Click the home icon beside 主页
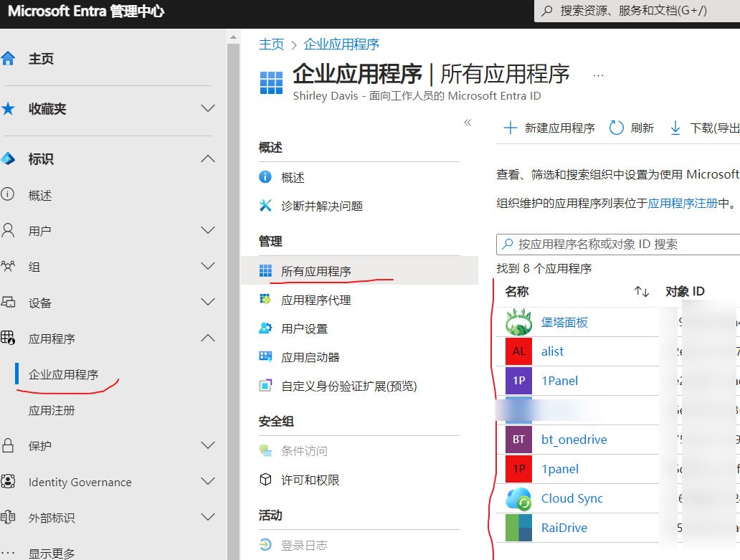 [x=8, y=59]
